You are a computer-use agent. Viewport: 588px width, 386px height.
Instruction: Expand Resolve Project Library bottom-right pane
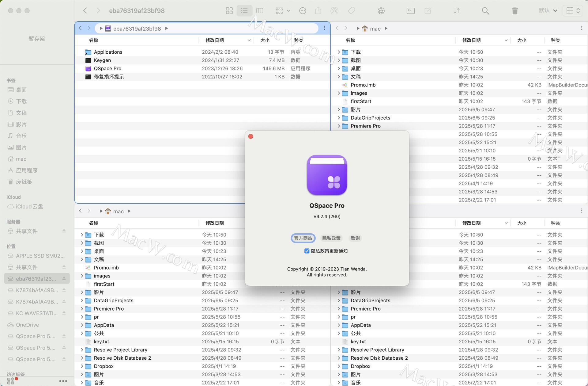339,350
